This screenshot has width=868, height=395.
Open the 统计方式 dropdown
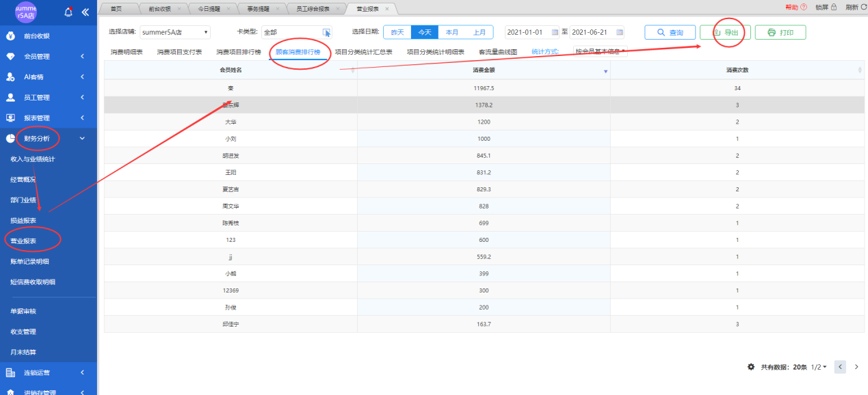pos(601,52)
